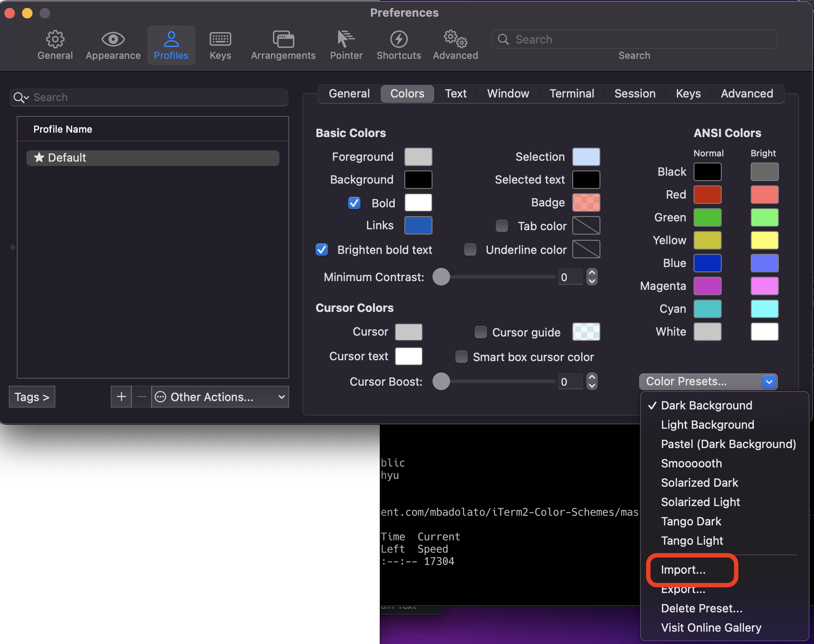Viewport: 814px width, 644px height.
Task: Open the Selection color swatch
Action: coord(586,157)
